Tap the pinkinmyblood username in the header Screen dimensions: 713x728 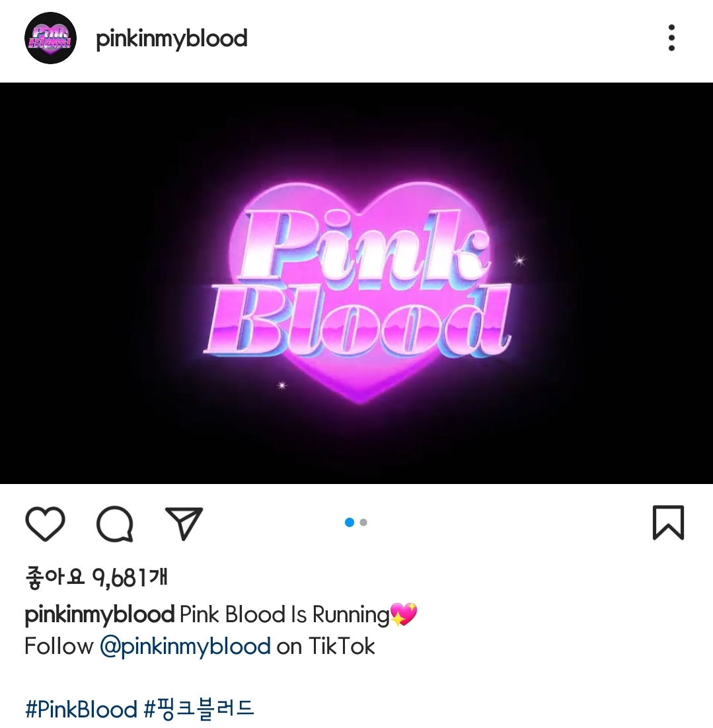pyautogui.click(x=172, y=39)
